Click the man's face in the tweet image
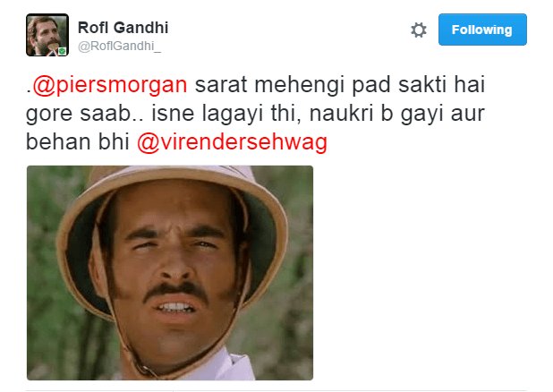Screen dimensions: 553x392 coord(174,268)
